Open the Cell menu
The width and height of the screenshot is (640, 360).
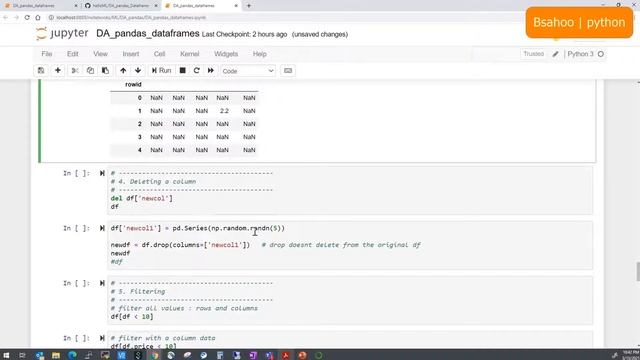(160, 54)
